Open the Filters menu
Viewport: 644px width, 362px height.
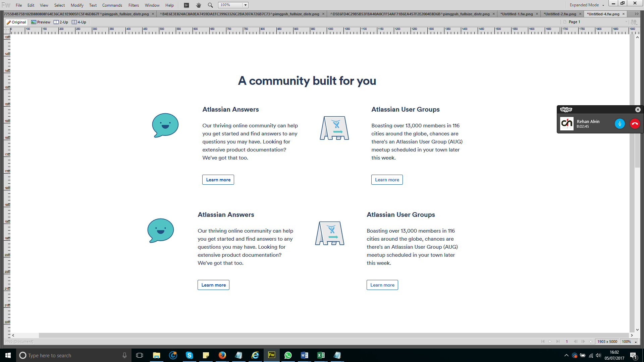pyautogui.click(x=133, y=5)
